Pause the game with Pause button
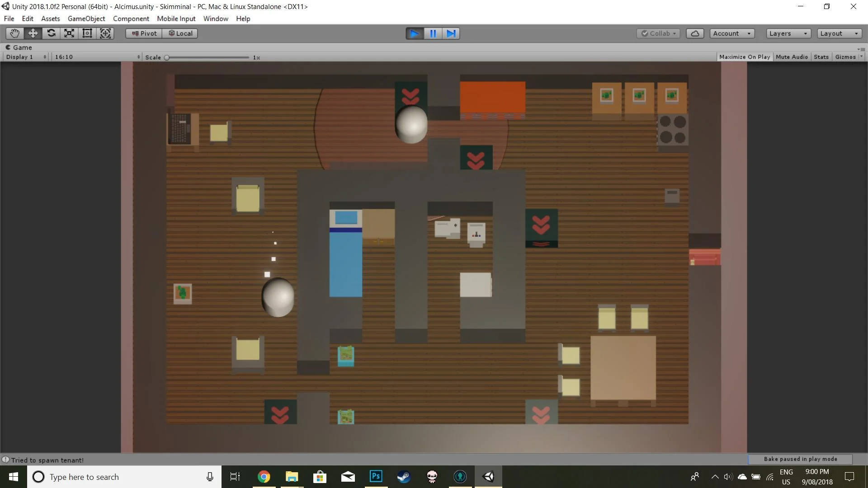 click(x=433, y=33)
